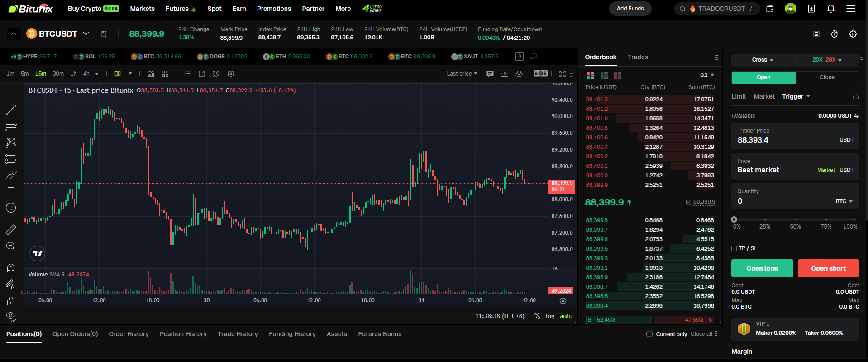
Task: Click the slider handle at 0%
Action: pos(734,219)
